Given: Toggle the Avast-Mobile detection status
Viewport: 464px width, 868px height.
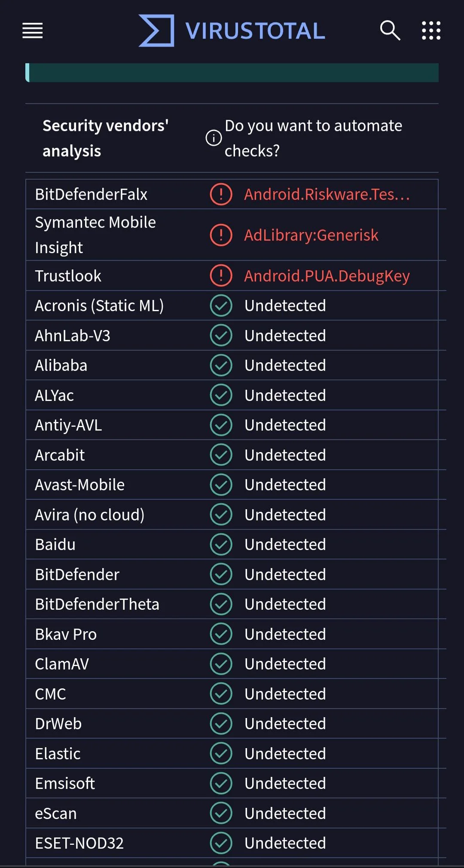Looking at the screenshot, I should point(220,485).
